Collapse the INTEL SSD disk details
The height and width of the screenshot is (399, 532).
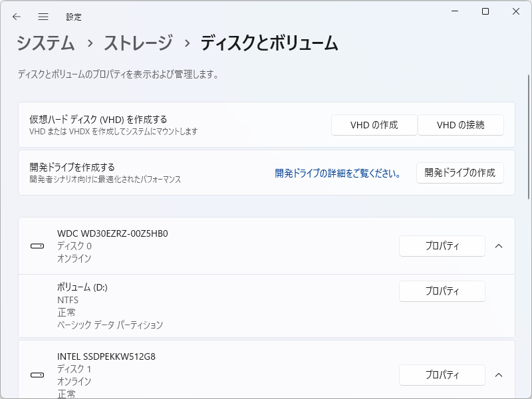[x=499, y=374]
